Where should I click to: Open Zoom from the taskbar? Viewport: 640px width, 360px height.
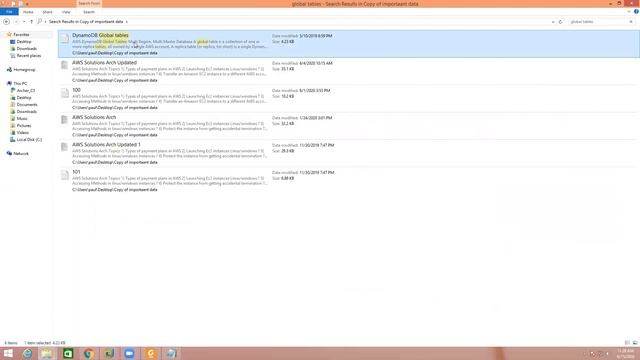[x=129, y=353]
